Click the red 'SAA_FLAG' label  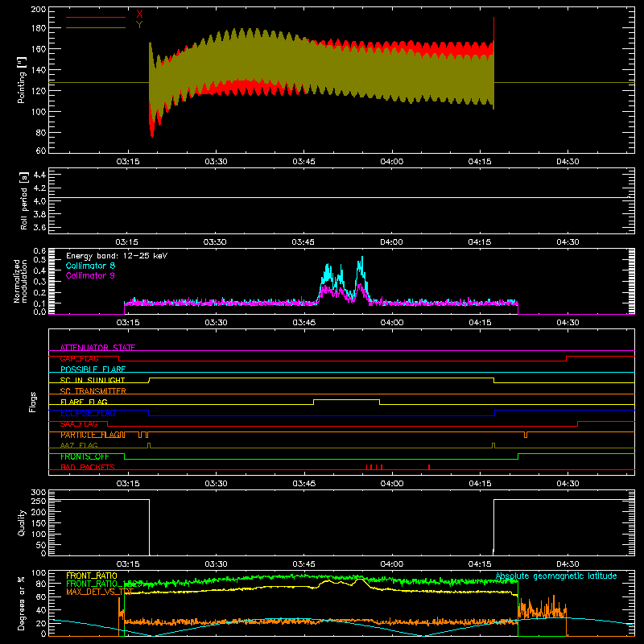[79, 423]
